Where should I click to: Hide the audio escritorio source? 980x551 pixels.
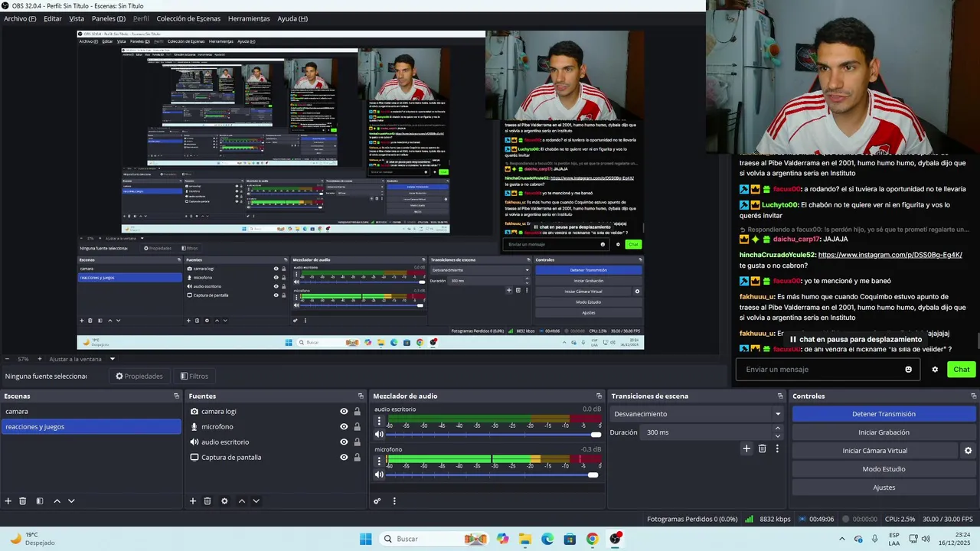click(344, 442)
